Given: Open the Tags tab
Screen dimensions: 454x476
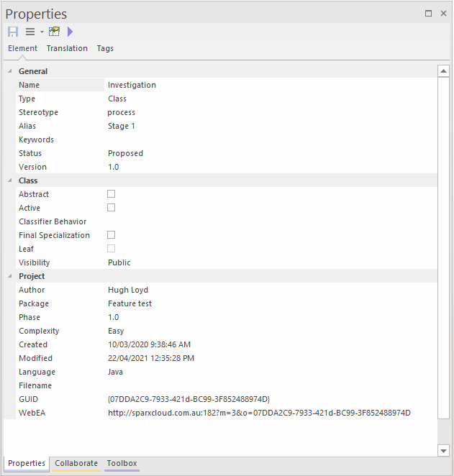Looking at the screenshot, I should pos(105,48).
